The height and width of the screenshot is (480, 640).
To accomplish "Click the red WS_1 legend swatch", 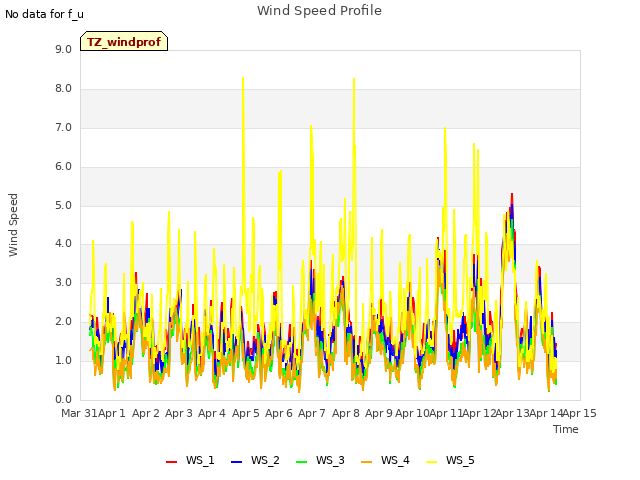I will 171,461.
